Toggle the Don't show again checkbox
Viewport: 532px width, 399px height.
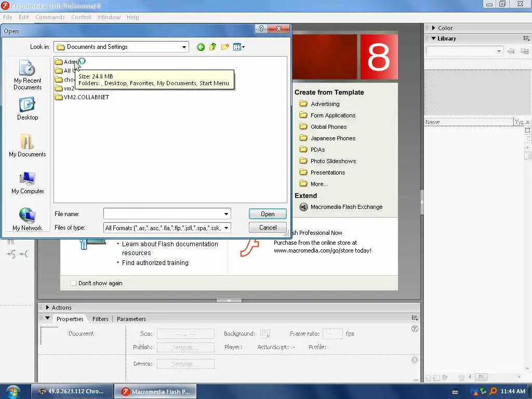(x=74, y=283)
